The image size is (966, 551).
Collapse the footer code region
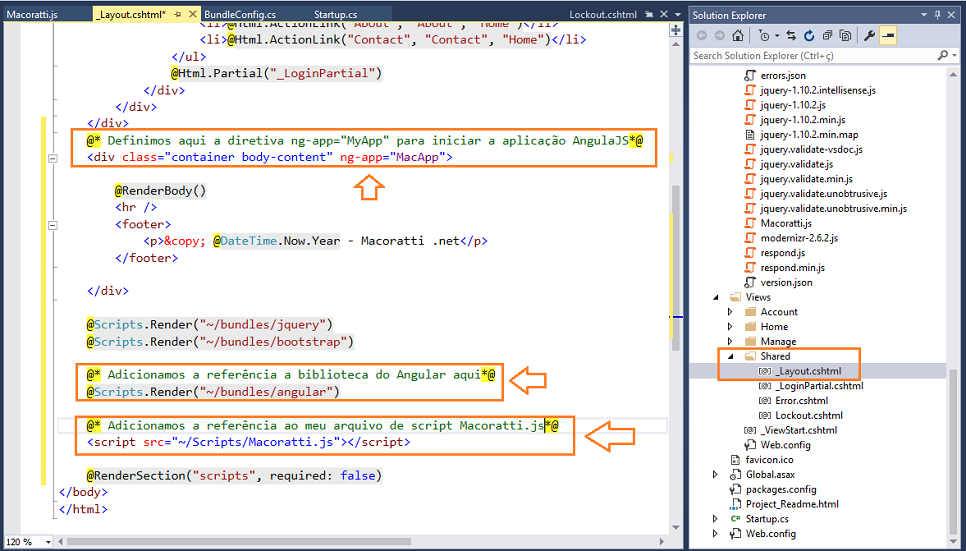[x=53, y=225]
